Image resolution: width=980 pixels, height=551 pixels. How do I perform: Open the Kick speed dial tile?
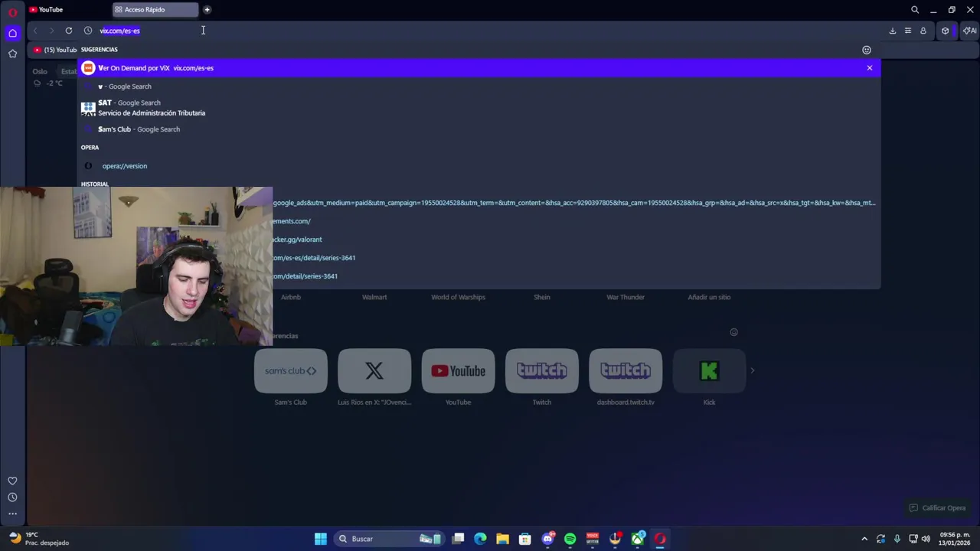709,371
